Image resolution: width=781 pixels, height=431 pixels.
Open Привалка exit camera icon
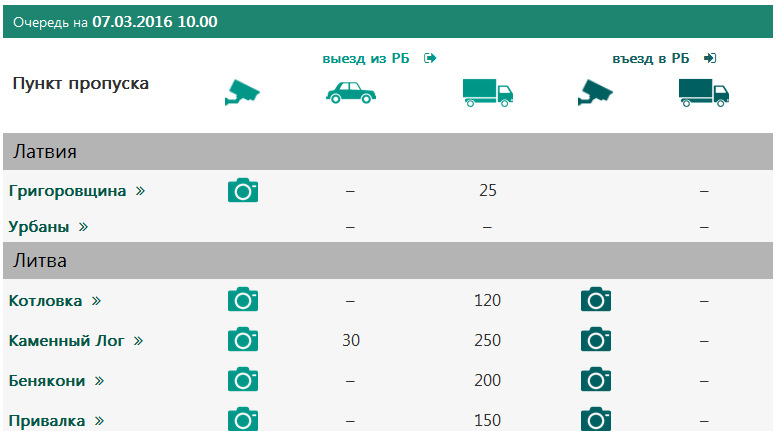click(x=243, y=419)
